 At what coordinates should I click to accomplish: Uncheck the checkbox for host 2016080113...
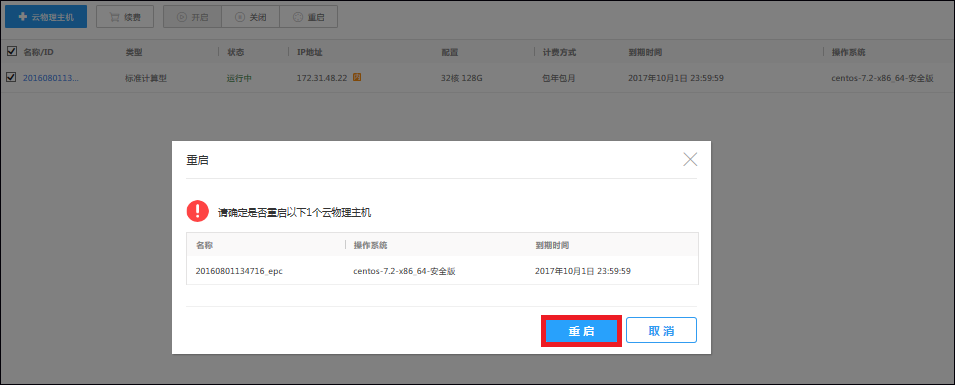point(12,77)
